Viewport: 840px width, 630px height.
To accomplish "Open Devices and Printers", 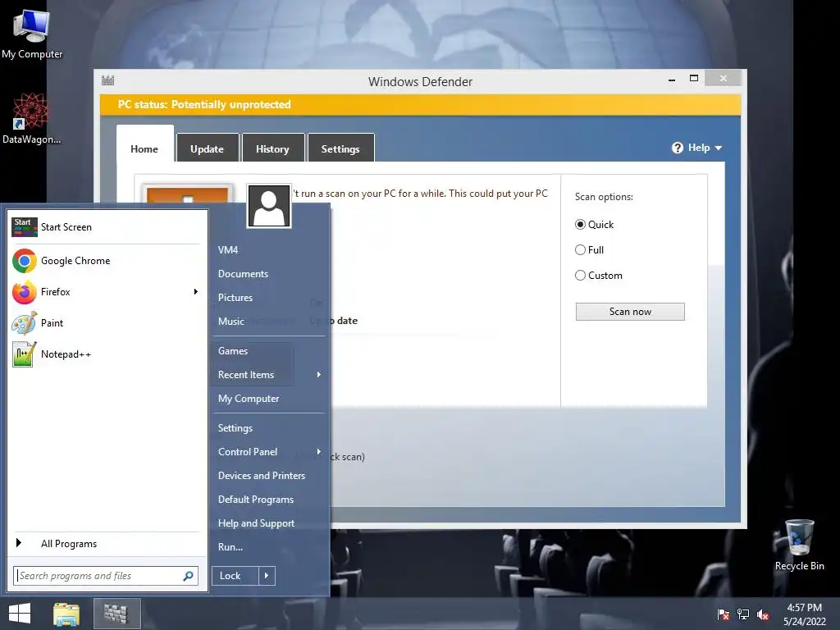I will tap(262, 476).
